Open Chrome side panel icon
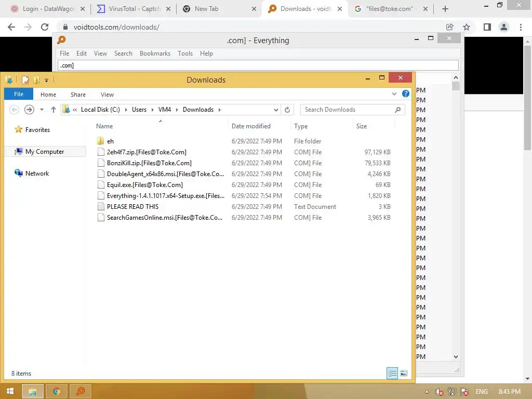 click(487, 27)
